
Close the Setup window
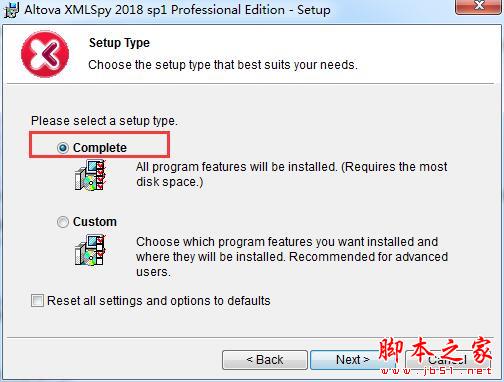(478, 6)
